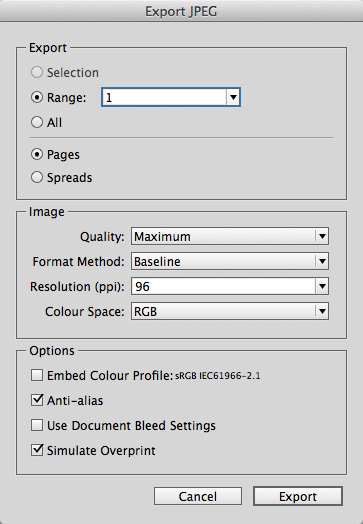The width and height of the screenshot is (363, 524).
Task: Click the Export button
Action: (x=298, y=496)
